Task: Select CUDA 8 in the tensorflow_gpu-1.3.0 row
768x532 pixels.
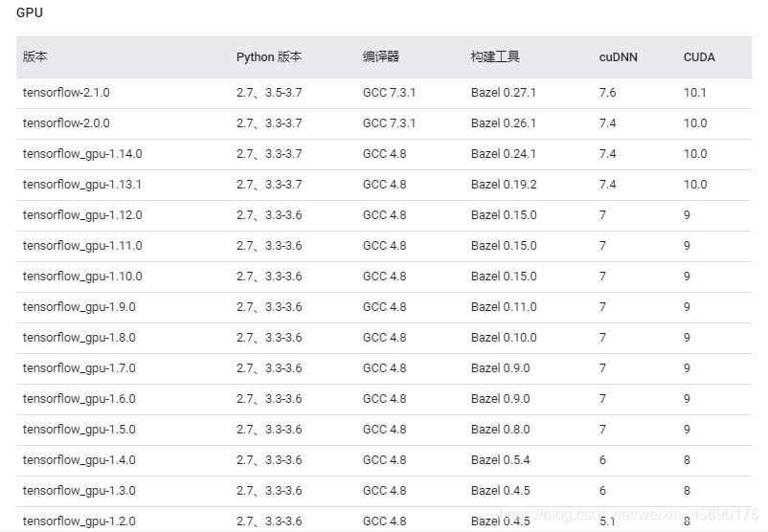Action: (x=688, y=491)
